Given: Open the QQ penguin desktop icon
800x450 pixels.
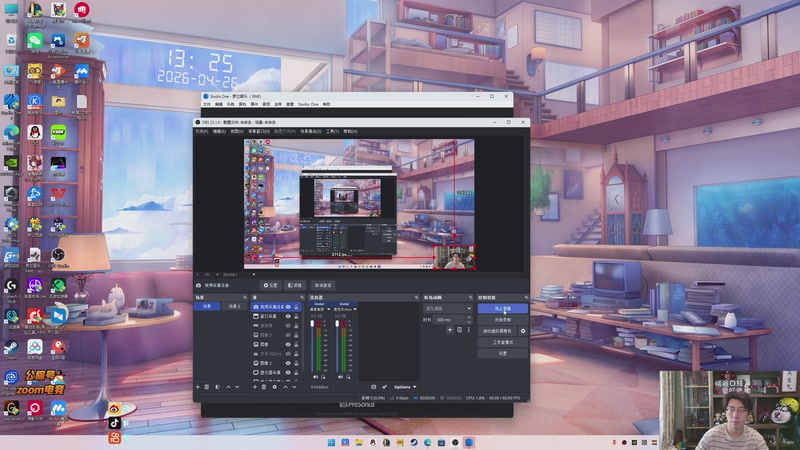Looking at the screenshot, I should [35, 135].
